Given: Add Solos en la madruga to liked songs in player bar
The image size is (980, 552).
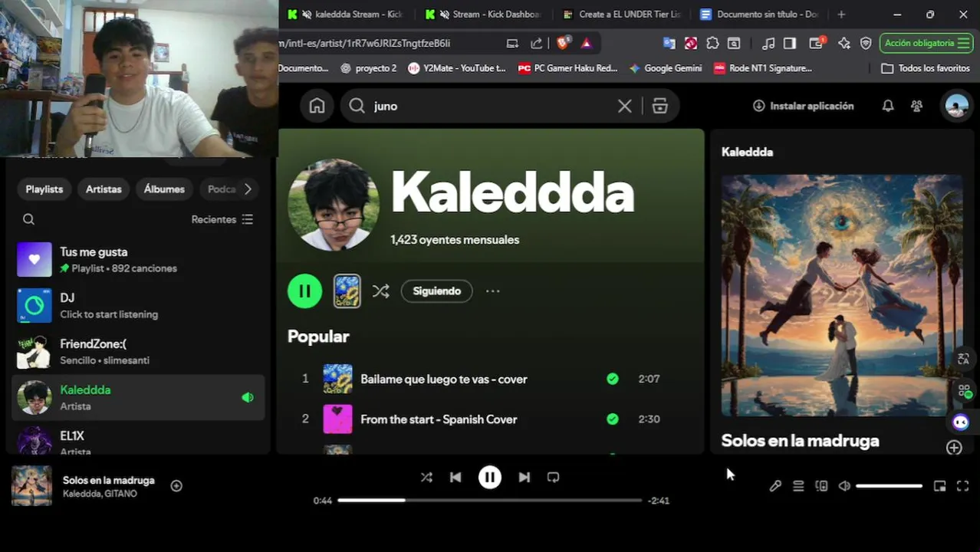Looking at the screenshot, I should pos(176,485).
